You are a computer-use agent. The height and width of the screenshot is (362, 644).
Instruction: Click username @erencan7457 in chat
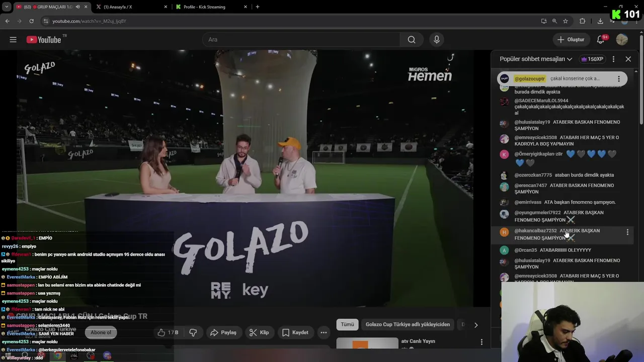coord(530,186)
